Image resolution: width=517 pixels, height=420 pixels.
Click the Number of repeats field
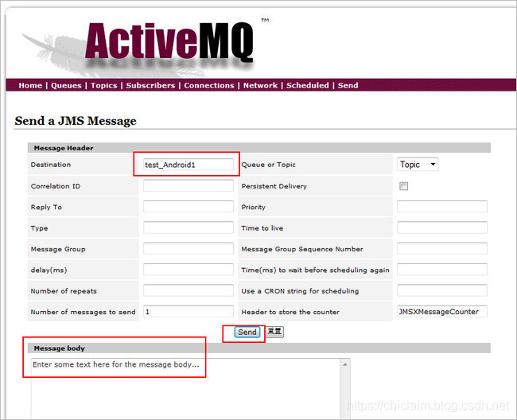(189, 290)
